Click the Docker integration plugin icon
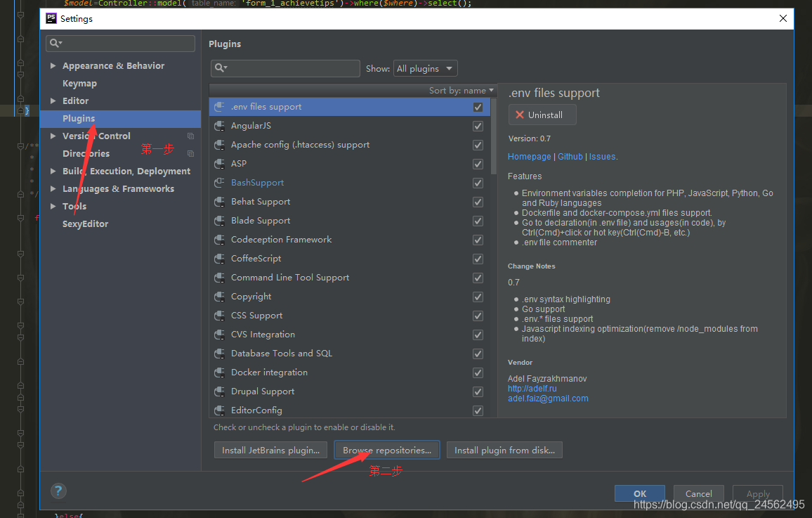Screen dimensions: 812x518 220,373
